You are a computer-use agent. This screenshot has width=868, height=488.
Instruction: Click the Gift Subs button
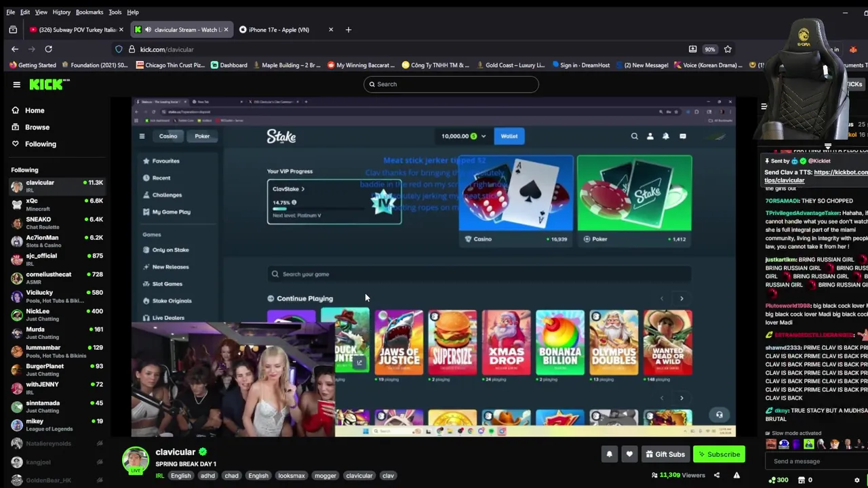point(665,454)
